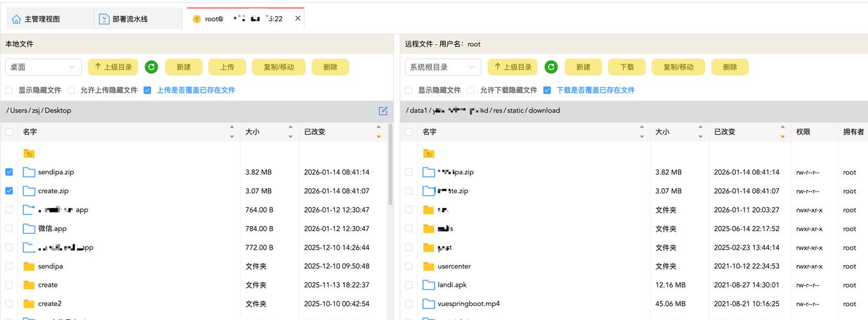Click local 删除 button
Viewport: 868px width, 320px height.
(330, 67)
